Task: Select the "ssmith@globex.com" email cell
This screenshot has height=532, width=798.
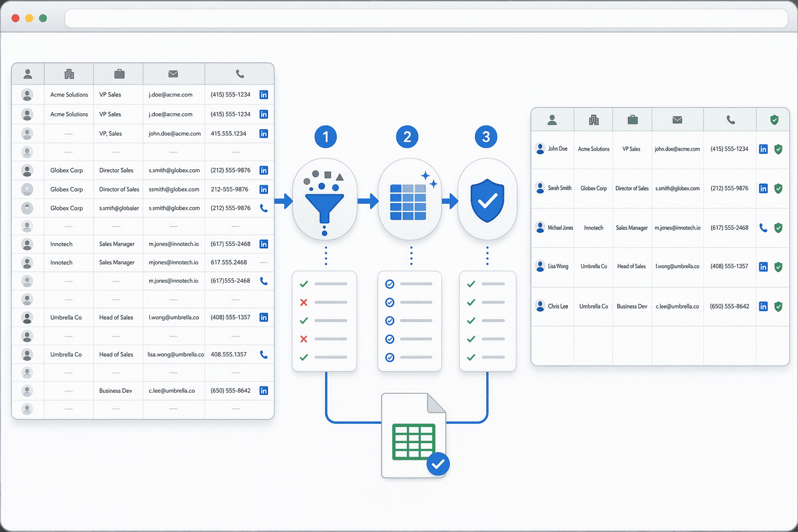Action: coord(174,190)
